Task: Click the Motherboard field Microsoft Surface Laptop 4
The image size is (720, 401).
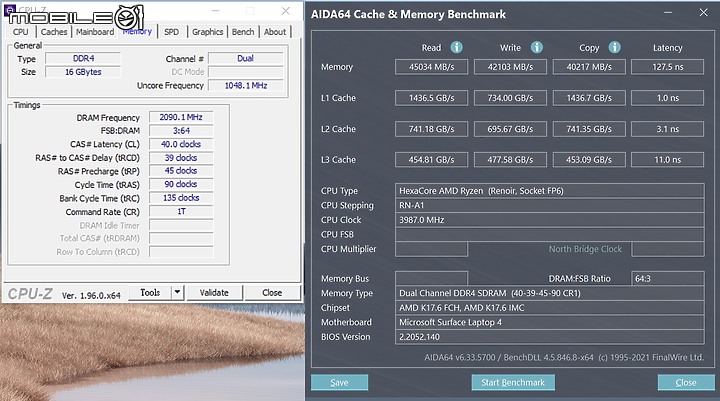Action: click(550, 322)
